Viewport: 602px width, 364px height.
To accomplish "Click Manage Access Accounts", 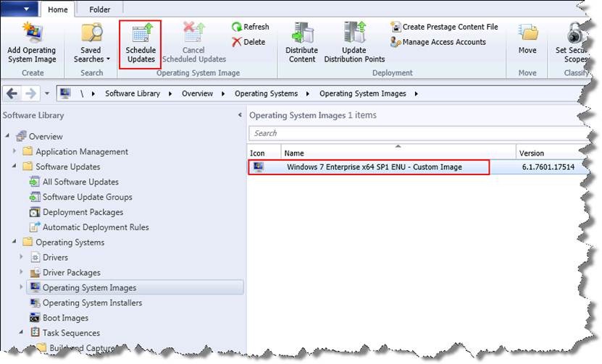I will tap(438, 42).
